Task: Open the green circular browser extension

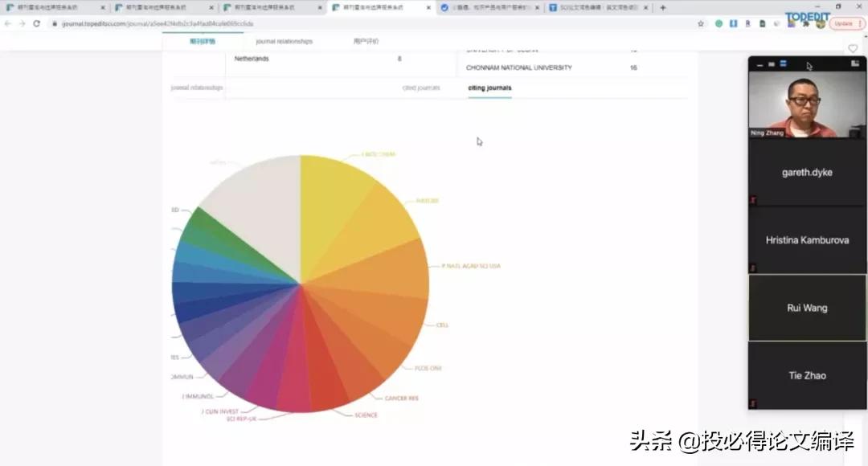Action: click(x=719, y=24)
